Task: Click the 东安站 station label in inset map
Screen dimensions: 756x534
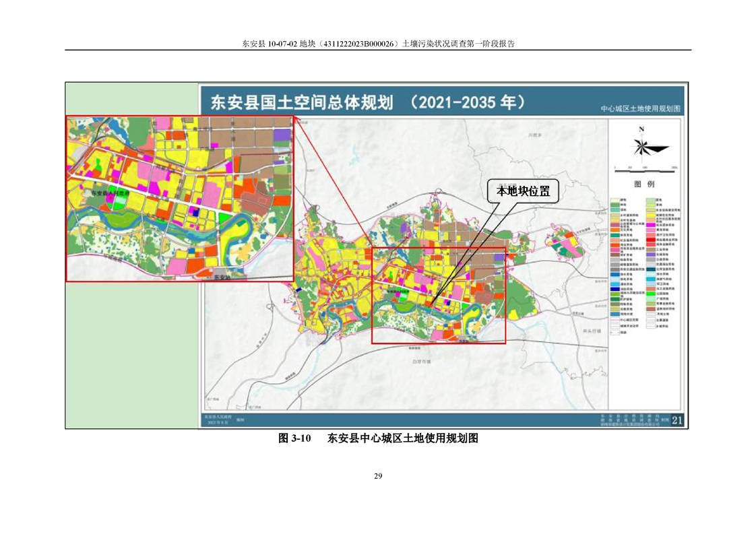Action: (222, 277)
